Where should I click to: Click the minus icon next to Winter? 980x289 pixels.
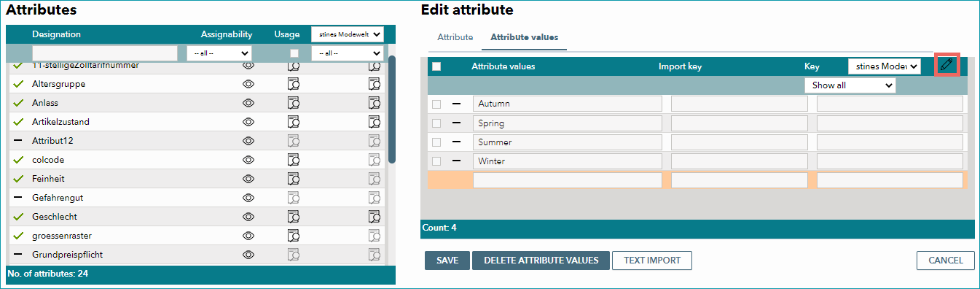point(457,161)
